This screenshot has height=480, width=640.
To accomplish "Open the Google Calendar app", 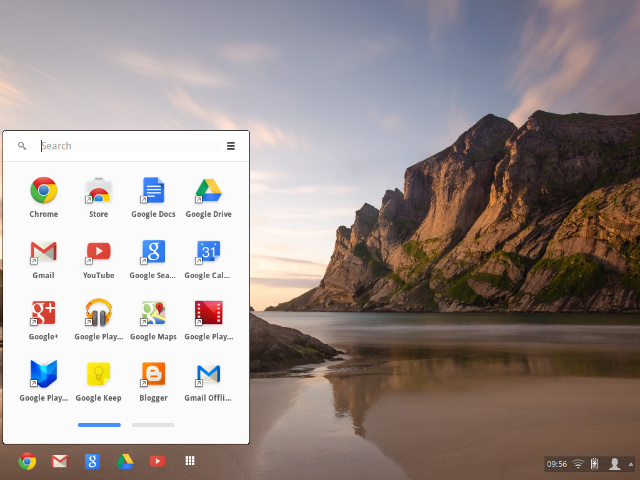I will (x=208, y=251).
